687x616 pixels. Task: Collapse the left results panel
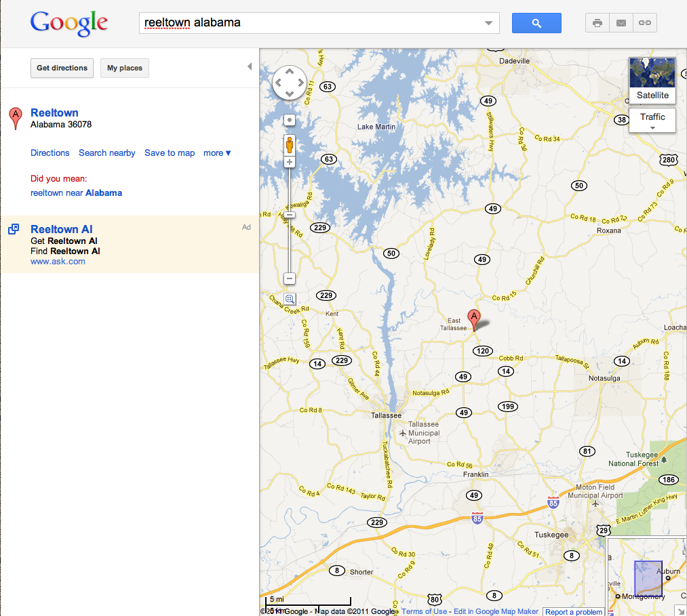coord(250,66)
